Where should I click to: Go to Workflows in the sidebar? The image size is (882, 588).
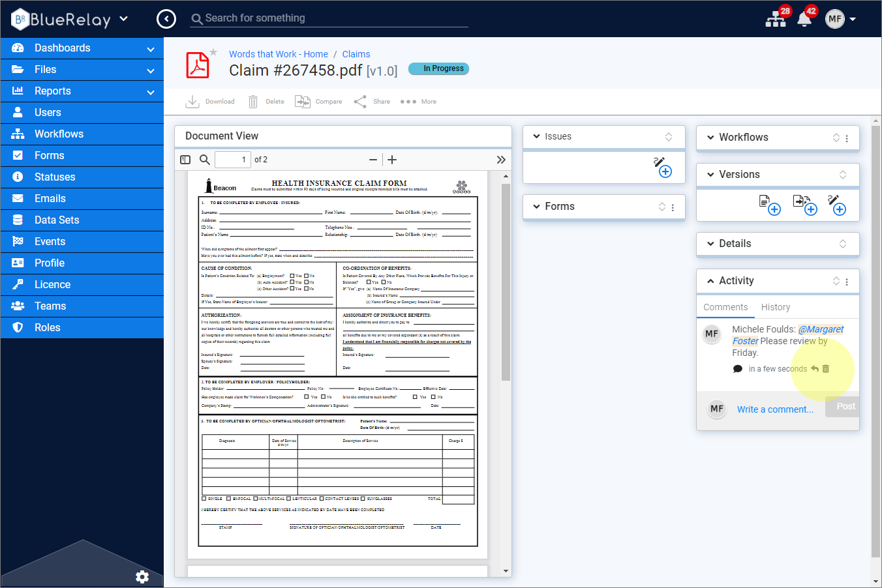click(82, 134)
